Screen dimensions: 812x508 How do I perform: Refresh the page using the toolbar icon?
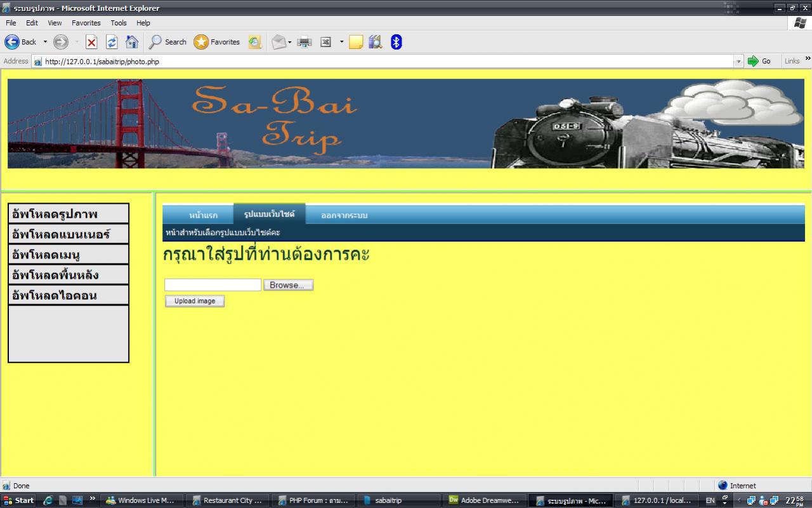pos(112,42)
